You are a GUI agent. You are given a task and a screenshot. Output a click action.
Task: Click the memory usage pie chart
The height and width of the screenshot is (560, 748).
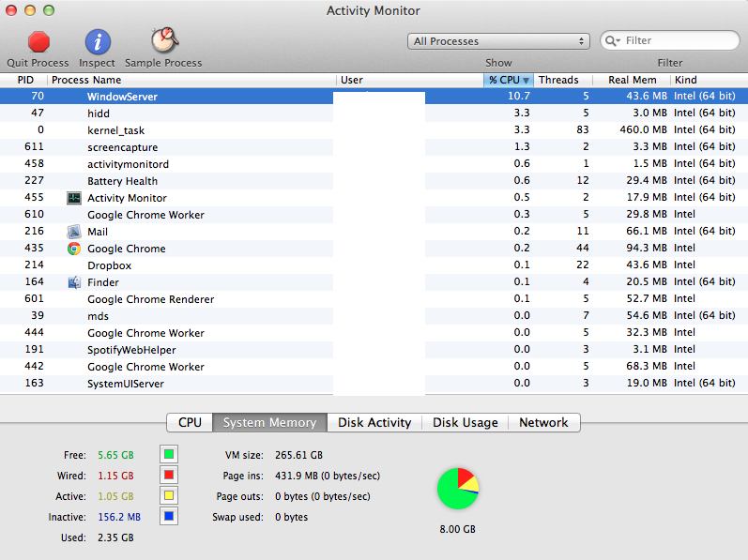[x=457, y=489]
